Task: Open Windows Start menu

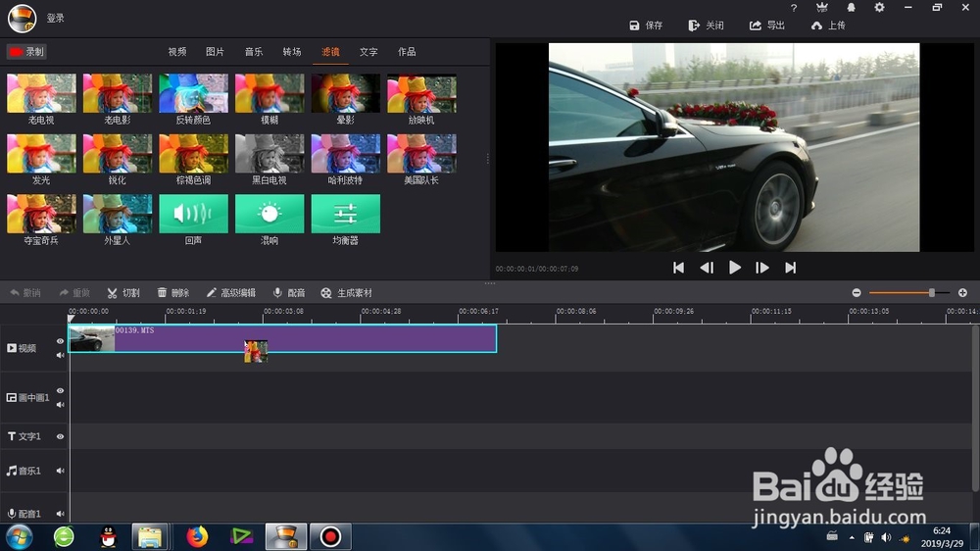Action: click(x=19, y=536)
